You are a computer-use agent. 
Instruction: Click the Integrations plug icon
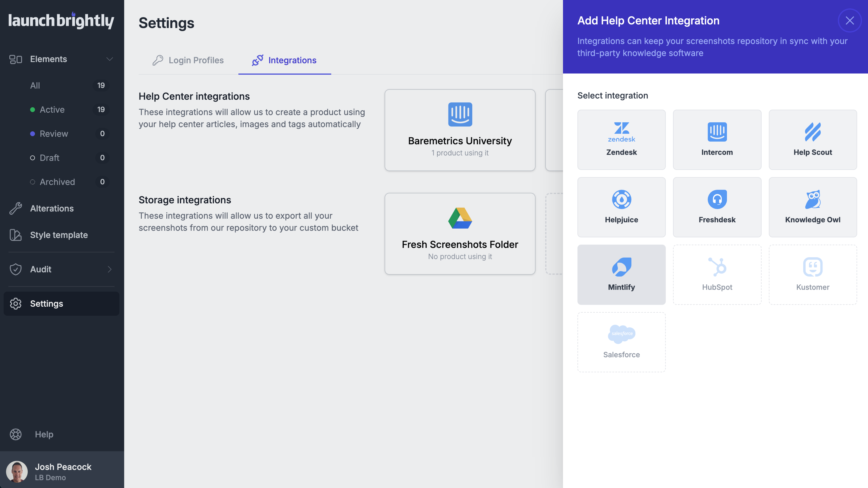pyautogui.click(x=257, y=60)
